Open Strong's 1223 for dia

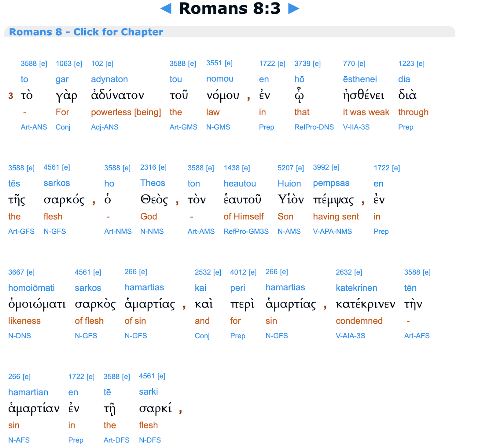pos(406,64)
